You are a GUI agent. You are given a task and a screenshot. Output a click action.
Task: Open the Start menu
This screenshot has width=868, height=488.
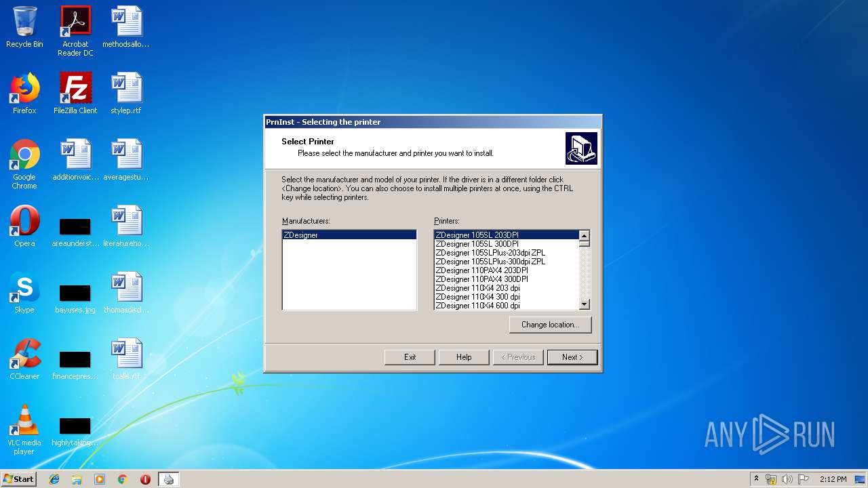coord(19,479)
